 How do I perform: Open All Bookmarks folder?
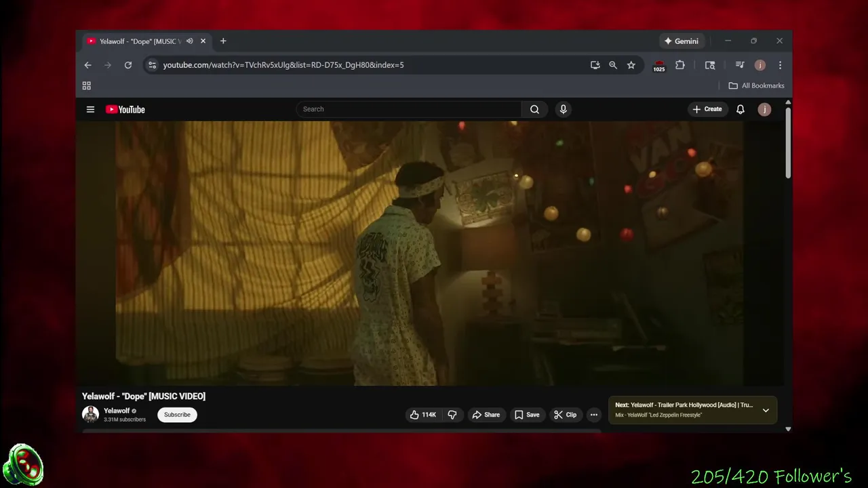click(x=756, y=85)
